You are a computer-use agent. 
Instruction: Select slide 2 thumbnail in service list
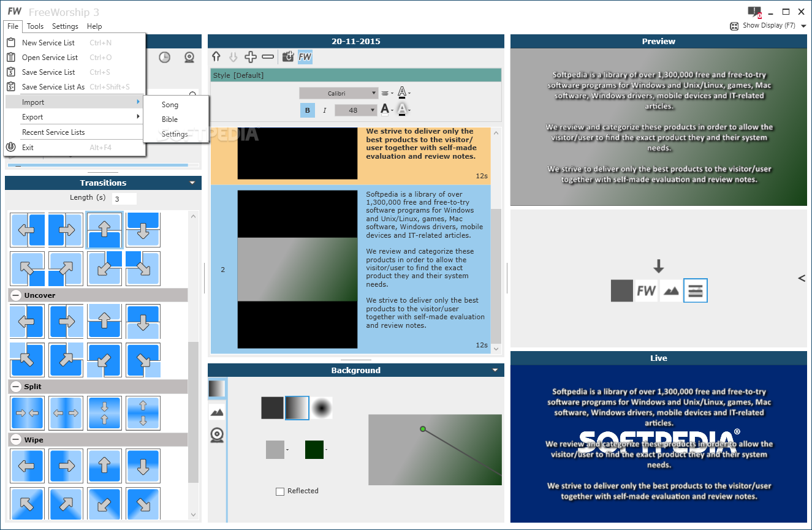click(x=297, y=270)
